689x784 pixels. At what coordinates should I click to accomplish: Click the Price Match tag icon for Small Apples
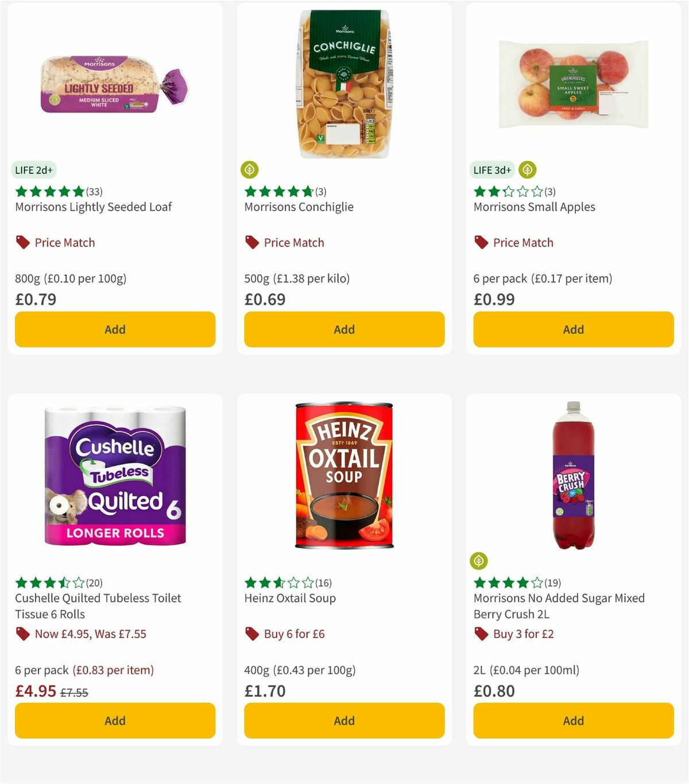point(481,242)
